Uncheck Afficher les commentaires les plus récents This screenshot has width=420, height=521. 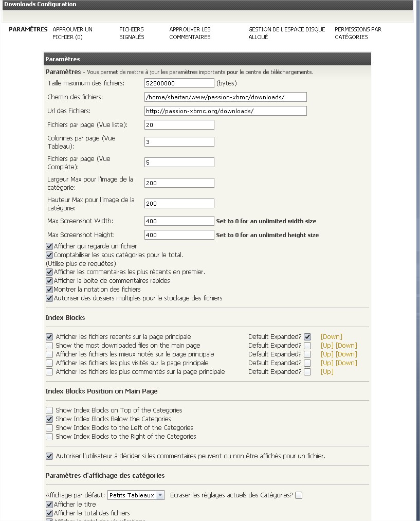(x=49, y=272)
